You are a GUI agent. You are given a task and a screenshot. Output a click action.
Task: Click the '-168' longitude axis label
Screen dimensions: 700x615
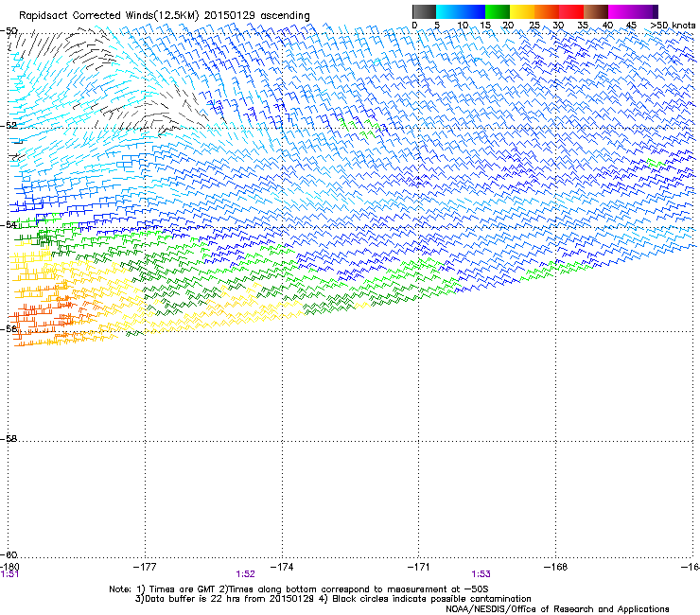(556, 567)
